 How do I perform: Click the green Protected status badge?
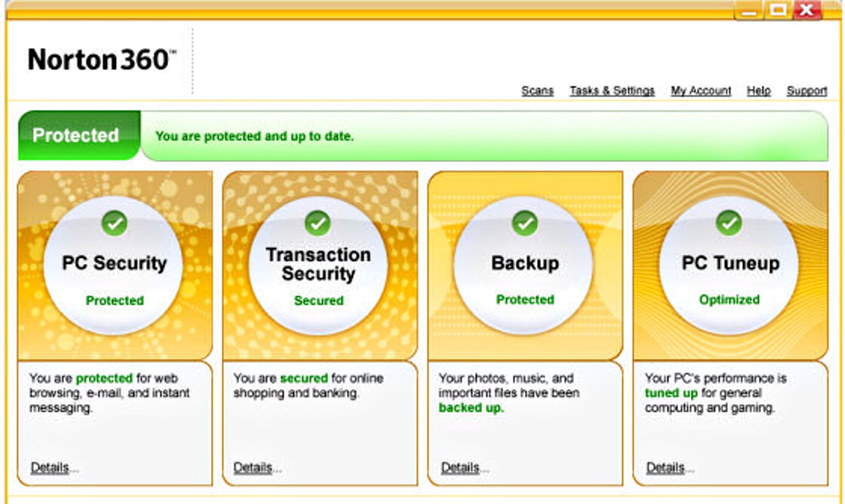pos(79,135)
